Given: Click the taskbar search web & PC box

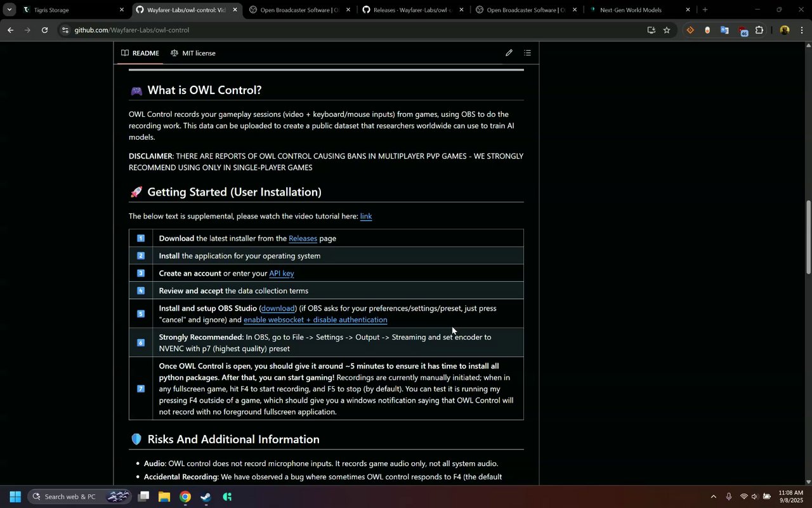Looking at the screenshot, I should click(79, 497).
